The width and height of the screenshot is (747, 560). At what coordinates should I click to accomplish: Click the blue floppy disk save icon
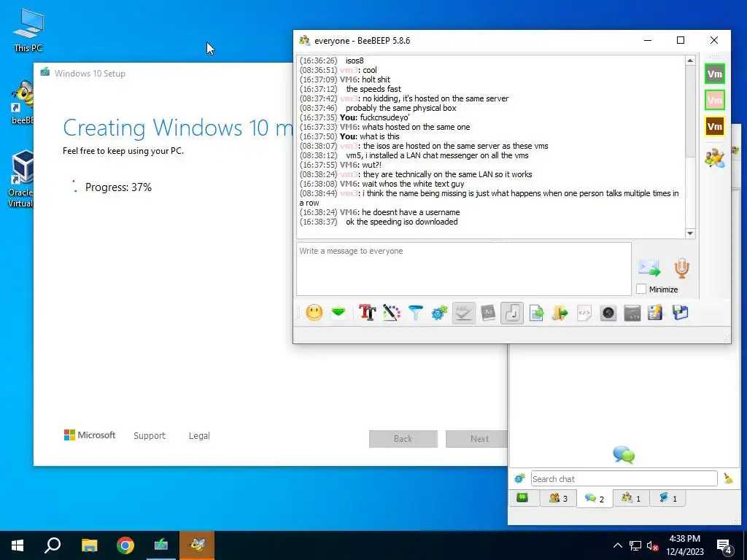pyautogui.click(x=681, y=313)
